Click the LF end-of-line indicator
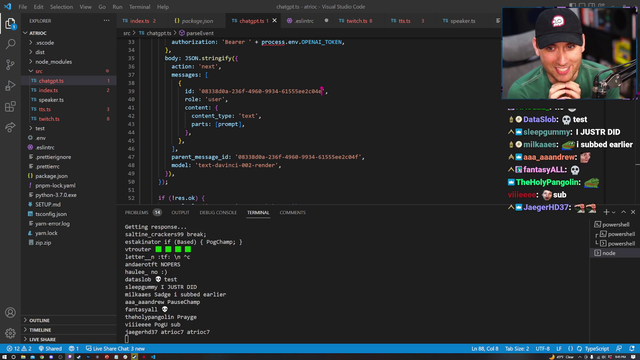 pos(559,349)
